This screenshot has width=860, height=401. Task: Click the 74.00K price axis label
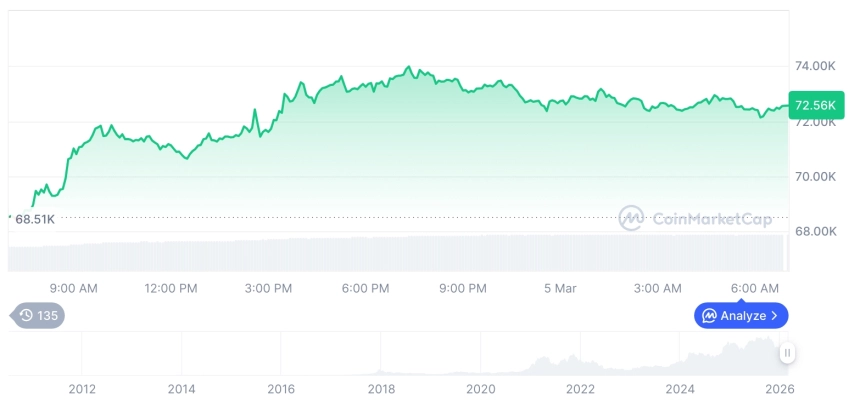(815, 66)
